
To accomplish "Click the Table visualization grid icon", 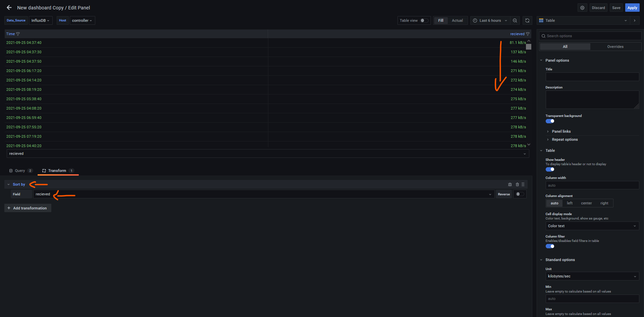I will (x=541, y=20).
